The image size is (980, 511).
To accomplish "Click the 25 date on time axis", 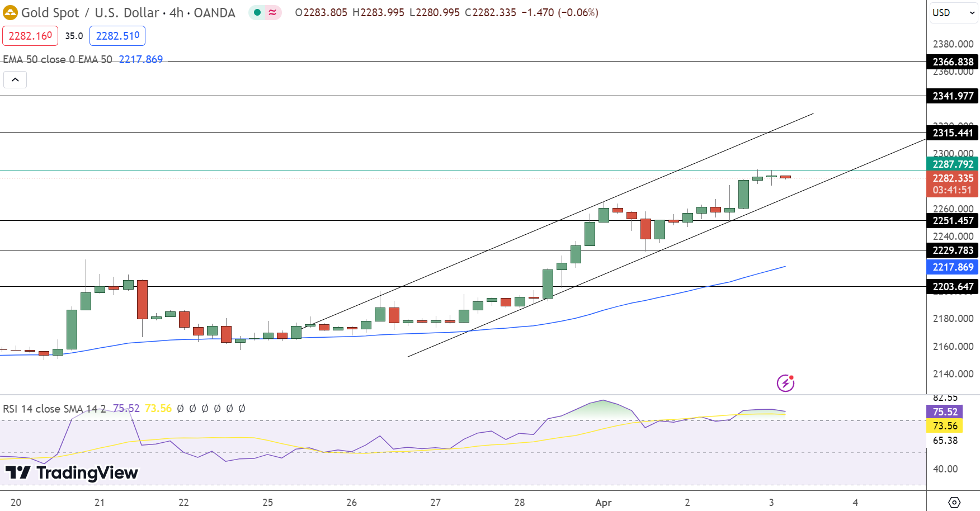I will tap(267, 503).
